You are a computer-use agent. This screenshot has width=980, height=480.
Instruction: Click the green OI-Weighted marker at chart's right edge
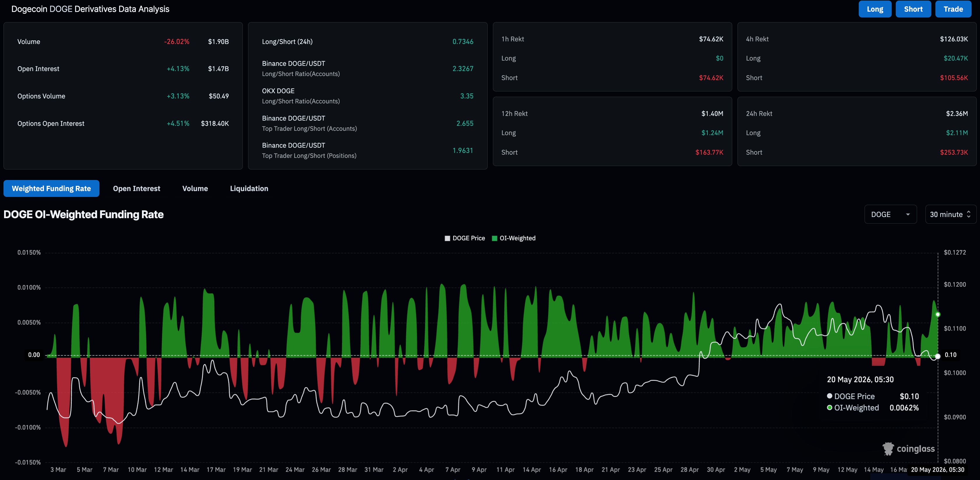click(x=938, y=314)
